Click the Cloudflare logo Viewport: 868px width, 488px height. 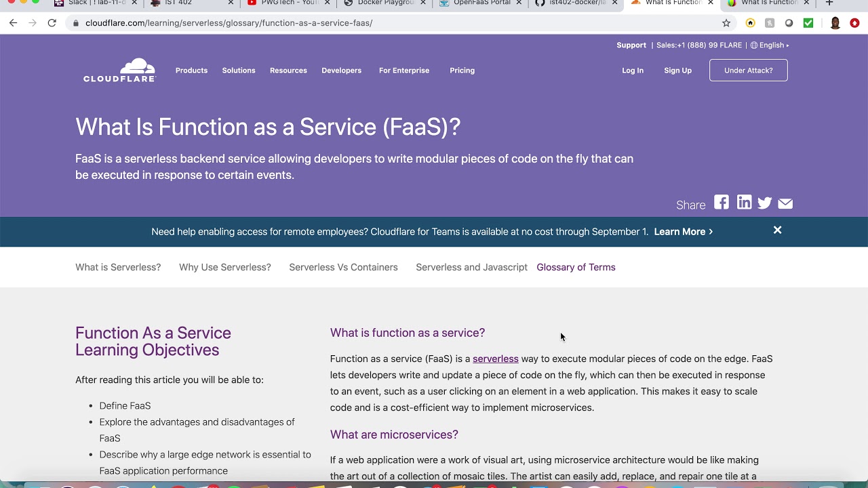[x=119, y=70]
